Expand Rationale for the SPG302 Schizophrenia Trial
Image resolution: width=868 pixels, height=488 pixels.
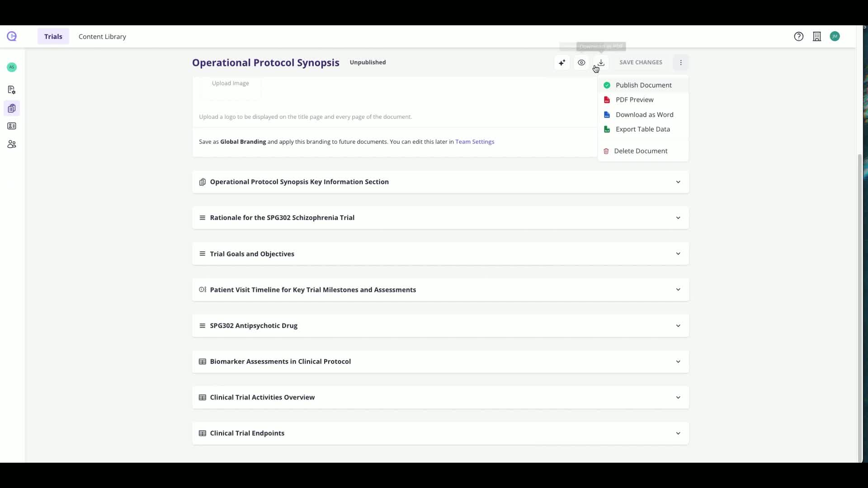point(678,218)
